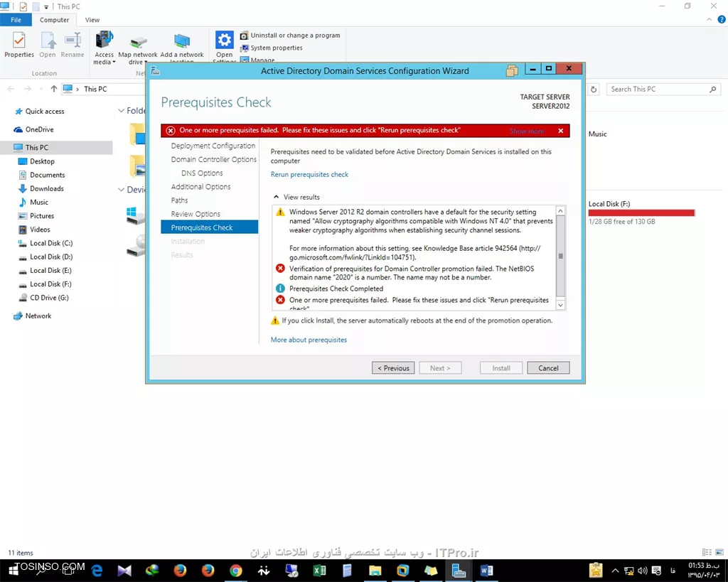Open Edge from the taskbar
The width and height of the screenshot is (728, 582).
point(97,571)
